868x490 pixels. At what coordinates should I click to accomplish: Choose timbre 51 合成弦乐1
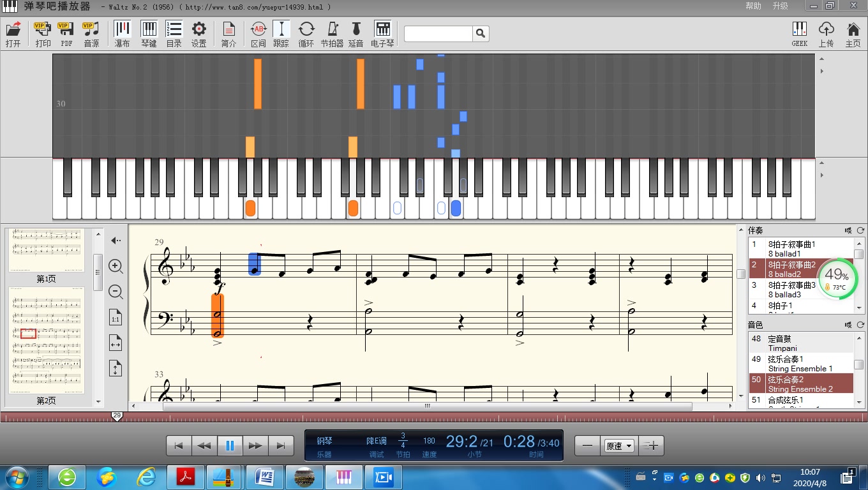coord(801,401)
